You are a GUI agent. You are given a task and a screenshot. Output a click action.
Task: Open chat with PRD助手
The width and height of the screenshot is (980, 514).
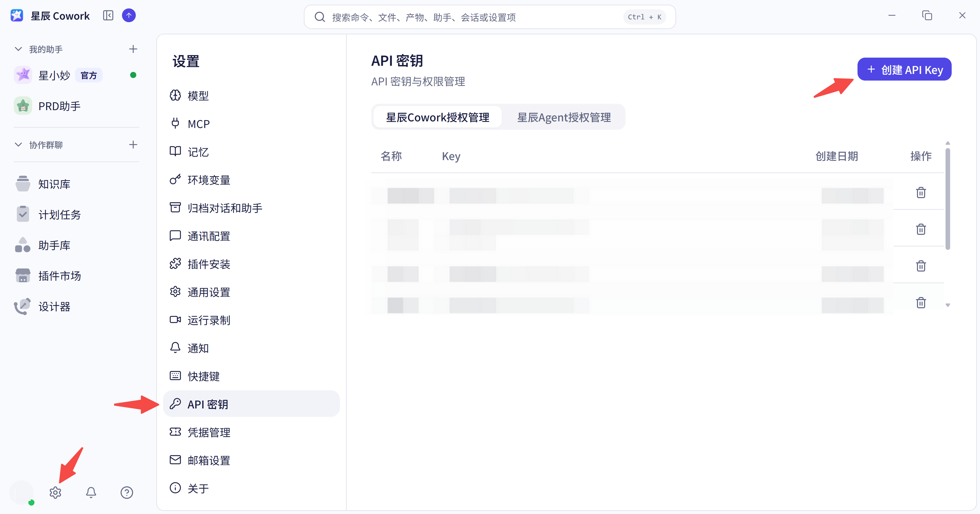pyautogui.click(x=77, y=106)
